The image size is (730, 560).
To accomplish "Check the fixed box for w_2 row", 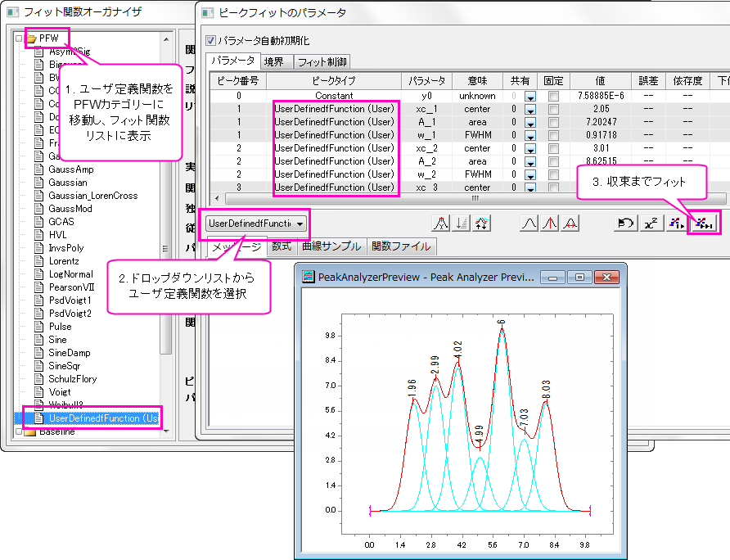I will point(553,174).
